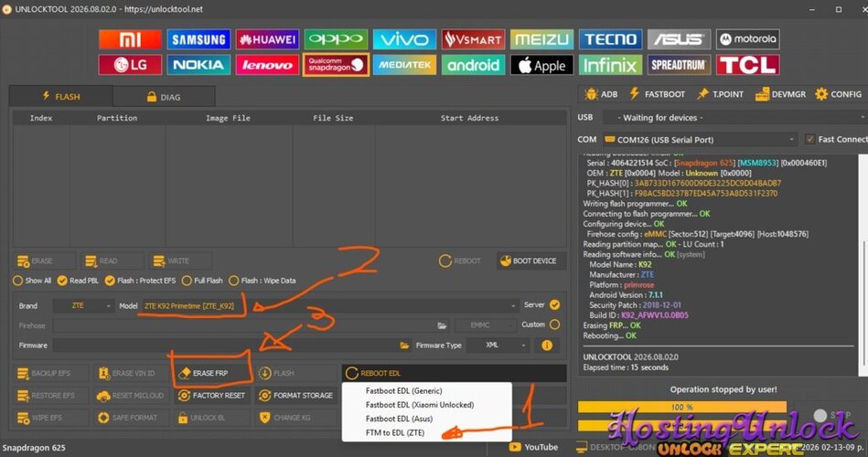Choose Fastboot EDL (Generic) menu entry
Screen dimensions: 868x457
coord(404,390)
